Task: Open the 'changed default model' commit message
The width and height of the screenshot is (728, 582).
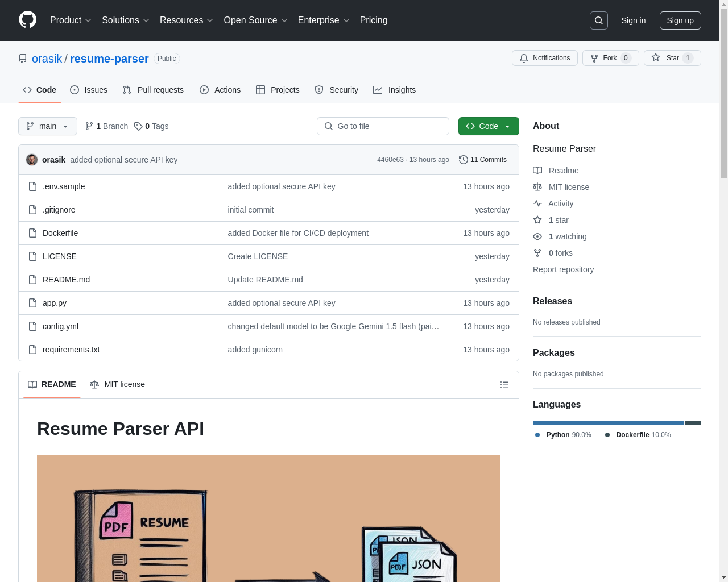Action: point(333,326)
